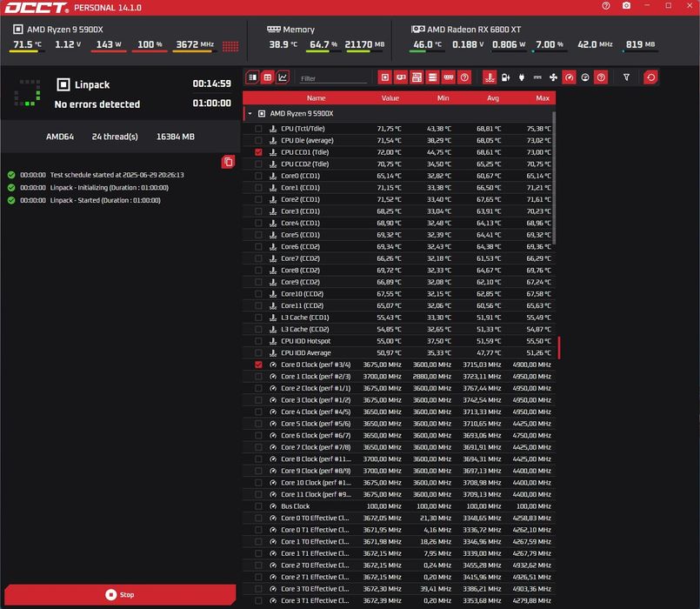Sort by the Value column header

click(390, 97)
